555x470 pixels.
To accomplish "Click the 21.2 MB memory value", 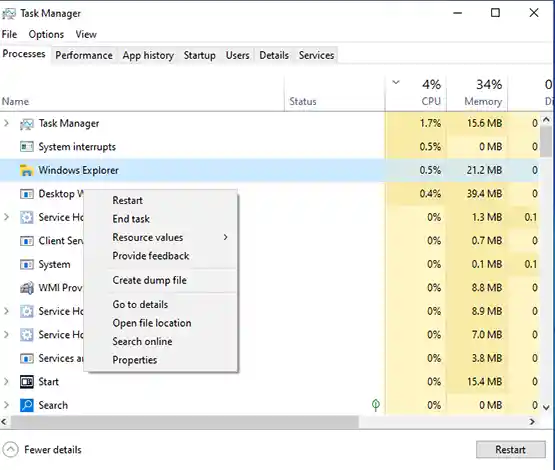I will pos(484,170).
